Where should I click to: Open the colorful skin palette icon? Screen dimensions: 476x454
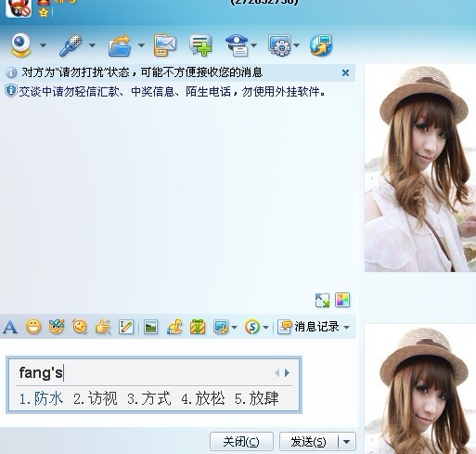[342, 300]
